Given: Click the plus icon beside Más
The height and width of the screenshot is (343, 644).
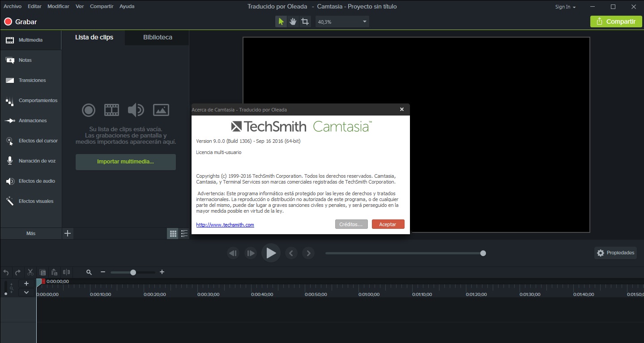Looking at the screenshot, I should coord(68,233).
